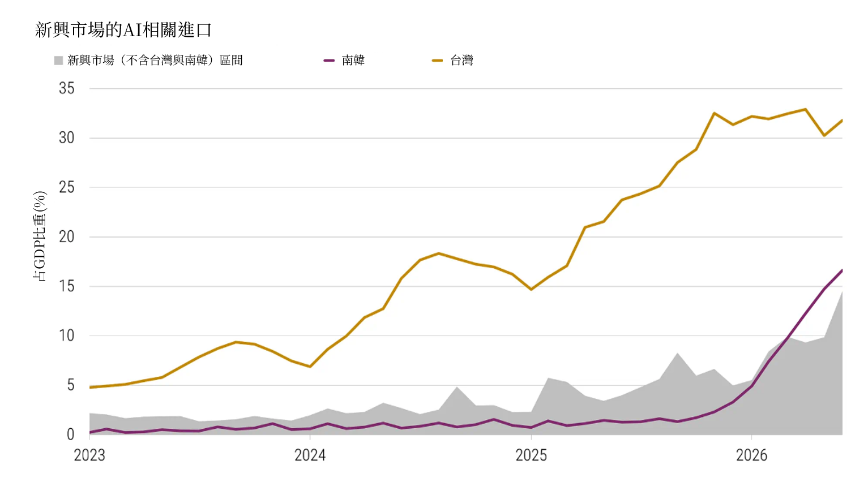Click the legend label 新興市場（不含台灣與南韓）區間
This screenshot has height=482, width=868.
pos(155,61)
